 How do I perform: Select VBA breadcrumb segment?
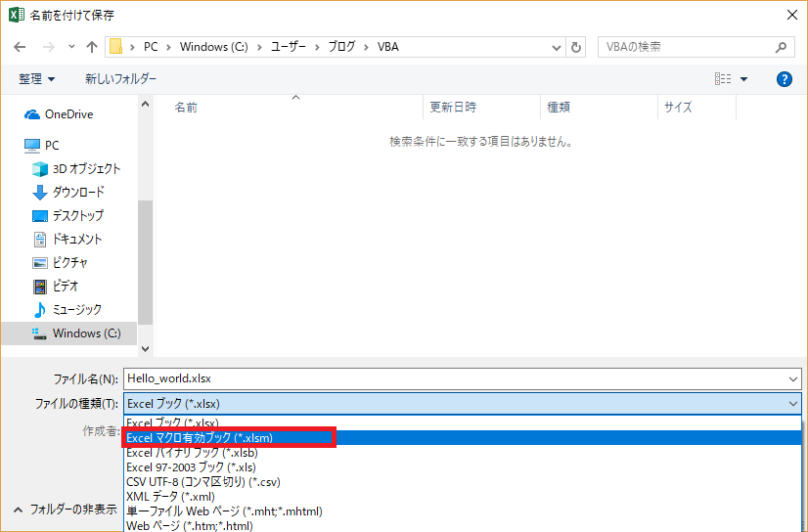click(388, 47)
